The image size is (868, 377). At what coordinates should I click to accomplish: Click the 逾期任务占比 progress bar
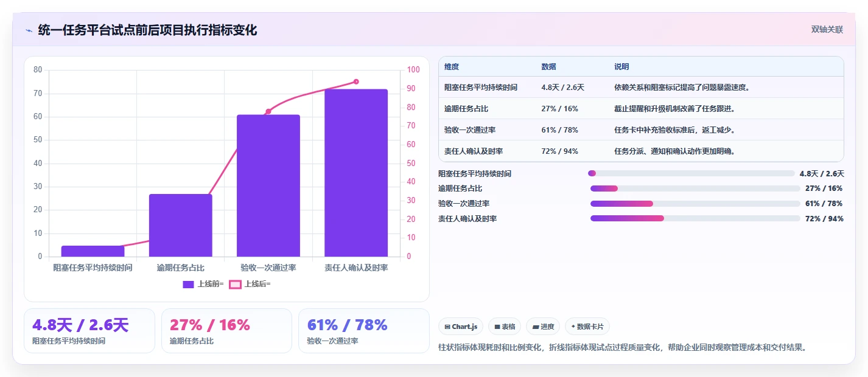point(695,188)
